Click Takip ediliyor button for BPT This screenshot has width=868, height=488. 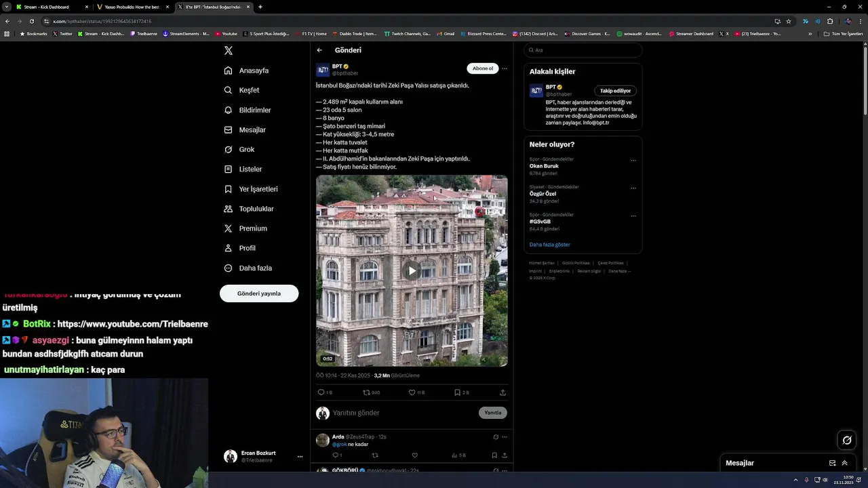[616, 91]
